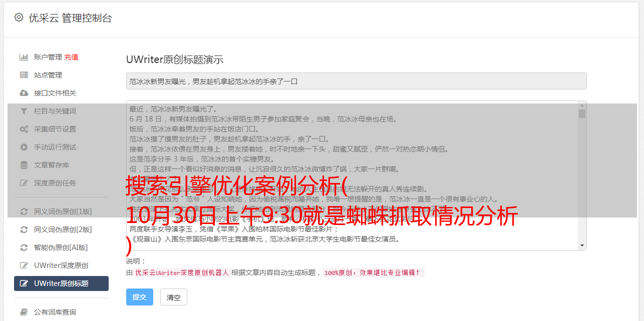Click the red 充值 link
Image resolution: width=644 pixels, height=321 pixels.
click(x=71, y=57)
